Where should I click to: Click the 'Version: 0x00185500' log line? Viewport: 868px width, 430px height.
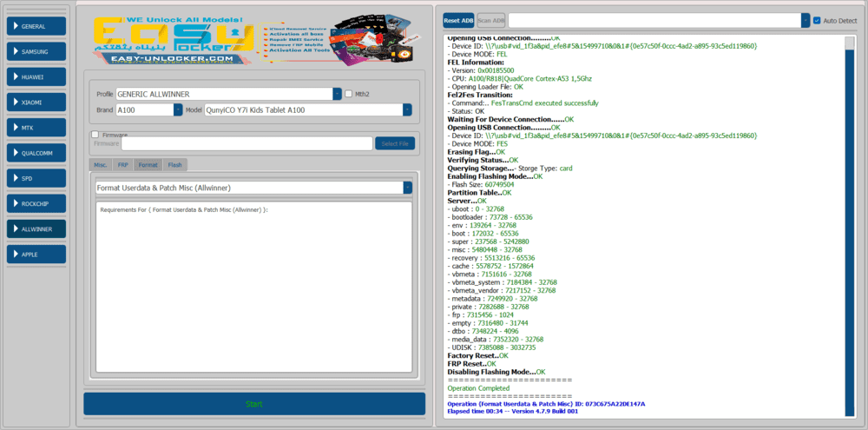(x=481, y=70)
